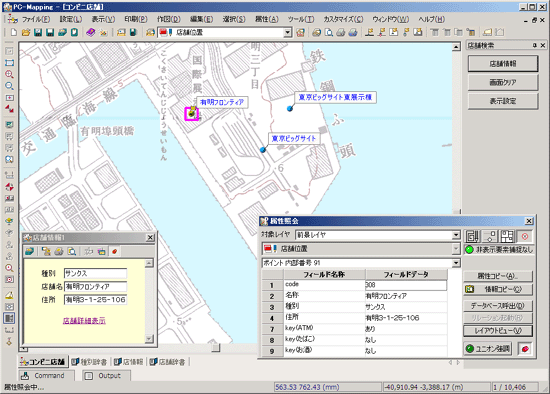This screenshot has width=550, height=394.
Task: Click the blue pin for 東京ビッグサイト東展示棟
Action: [x=290, y=108]
